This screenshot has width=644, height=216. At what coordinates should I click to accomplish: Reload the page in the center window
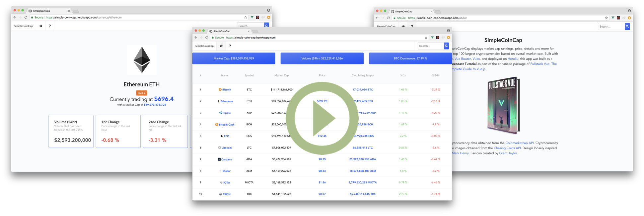(x=206, y=38)
